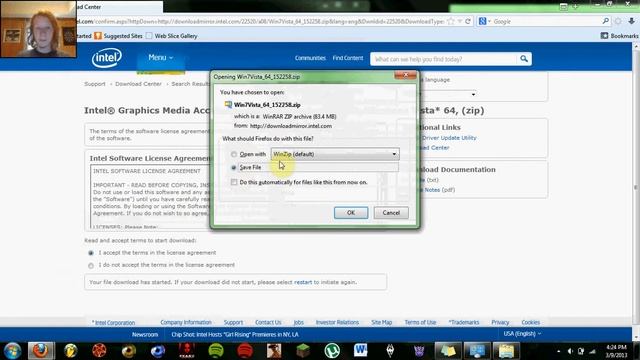Open the Sticky Notes taskbar icon
The height and width of the screenshot is (360, 640).
point(448,351)
